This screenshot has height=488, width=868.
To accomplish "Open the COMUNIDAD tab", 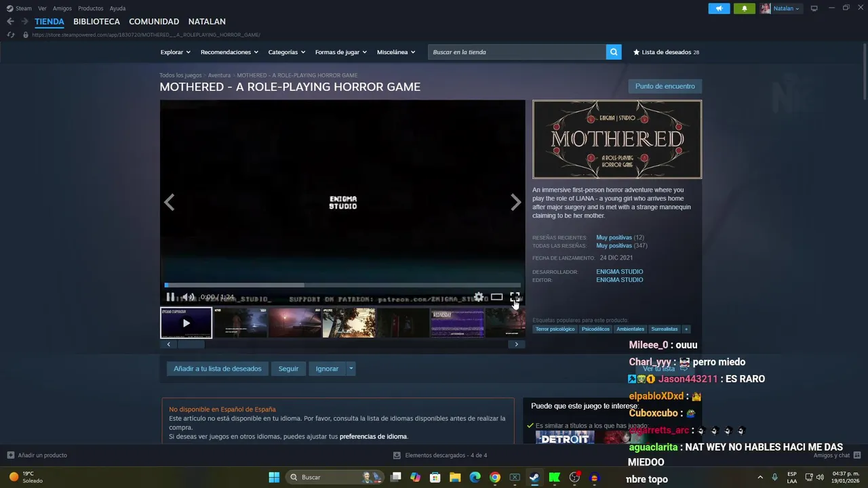I will pyautogui.click(x=154, y=22).
